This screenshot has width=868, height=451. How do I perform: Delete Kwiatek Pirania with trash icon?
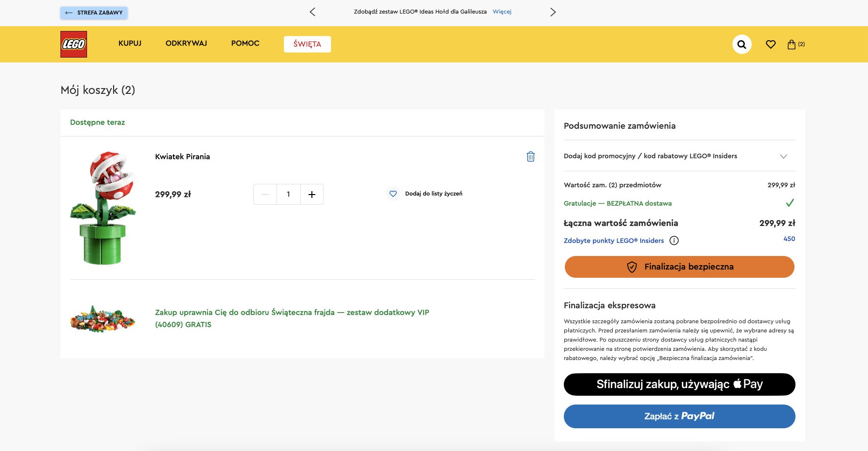coord(530,156)
